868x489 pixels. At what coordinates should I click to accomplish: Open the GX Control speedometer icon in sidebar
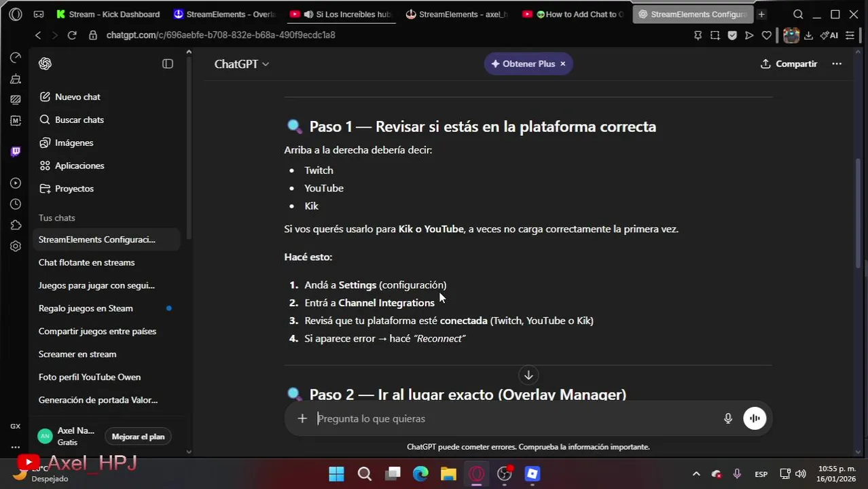click(x=16, y=58)
